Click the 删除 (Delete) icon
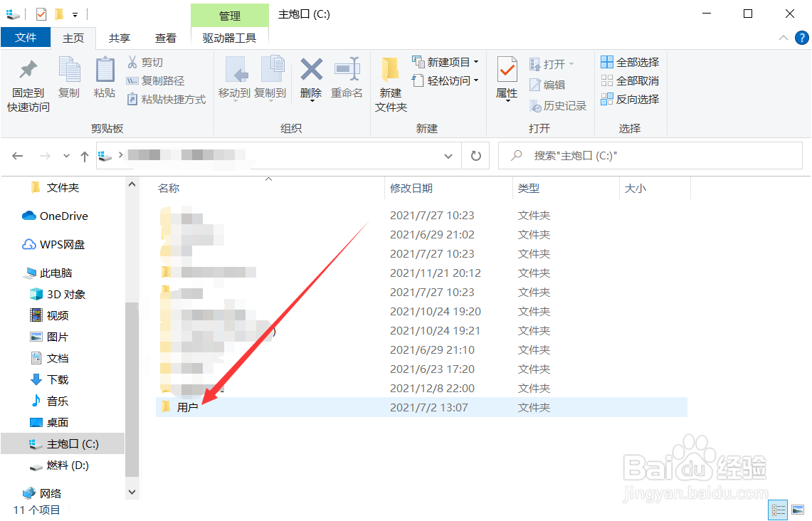812x521 pixels. 311,80
